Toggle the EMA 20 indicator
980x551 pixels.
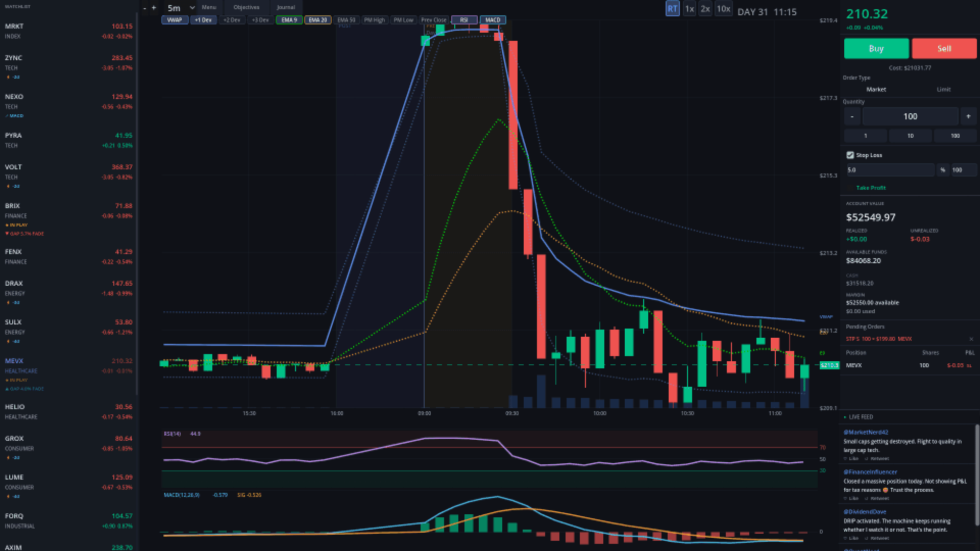[317, 20]
